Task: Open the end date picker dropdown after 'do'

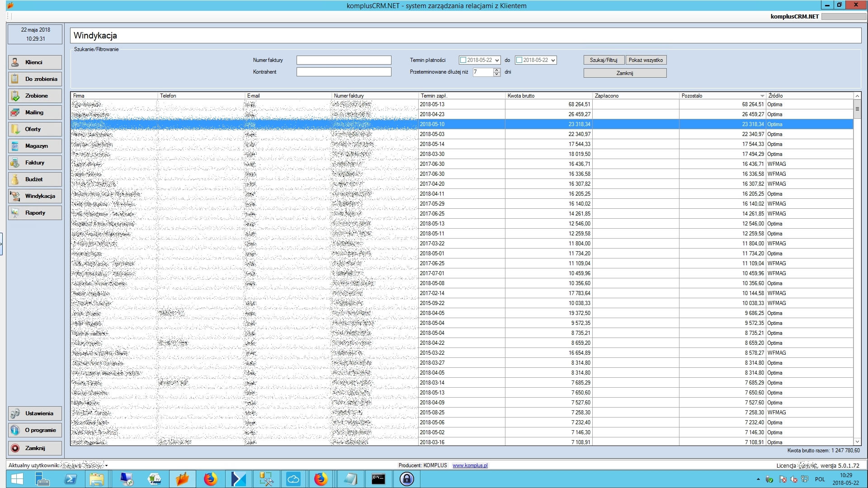Action: tap(553, 60)
